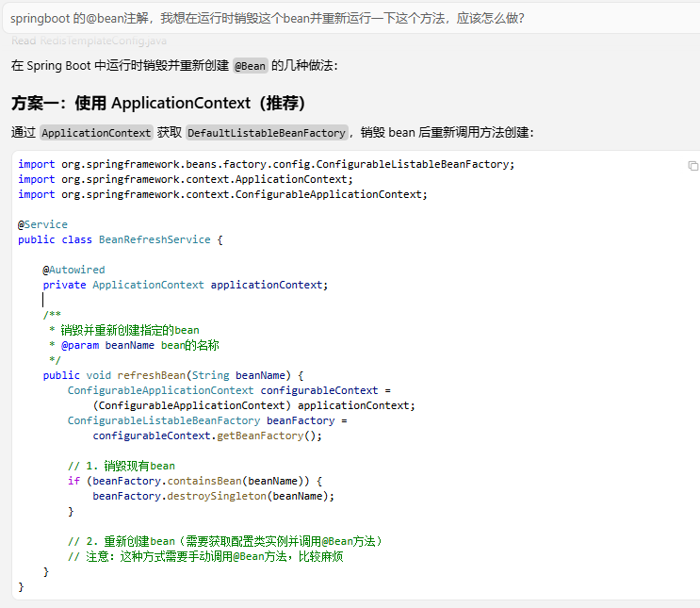Open the 'Read RedisTemplateConfig.java' file reference
This screenshot has width=700, height=608.
[89, 41]
